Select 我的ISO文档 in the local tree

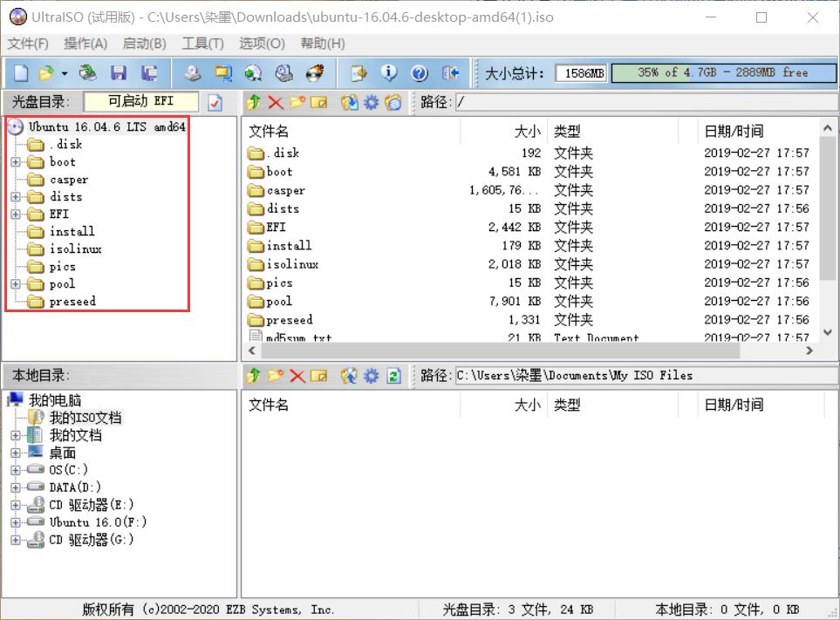tap(85, 418)
